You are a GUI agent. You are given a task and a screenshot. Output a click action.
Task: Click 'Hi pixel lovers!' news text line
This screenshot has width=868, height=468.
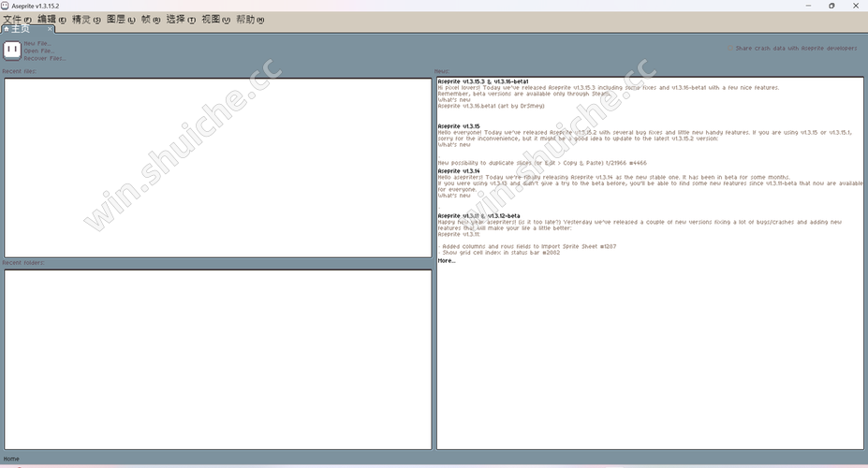[x=609, y=87]
